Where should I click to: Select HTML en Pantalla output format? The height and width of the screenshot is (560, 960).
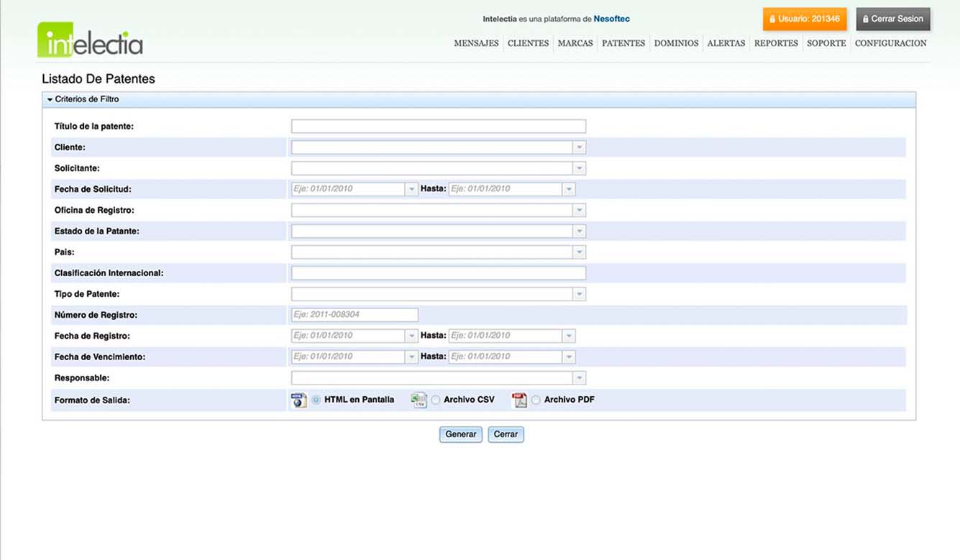[x=316, y=400]
